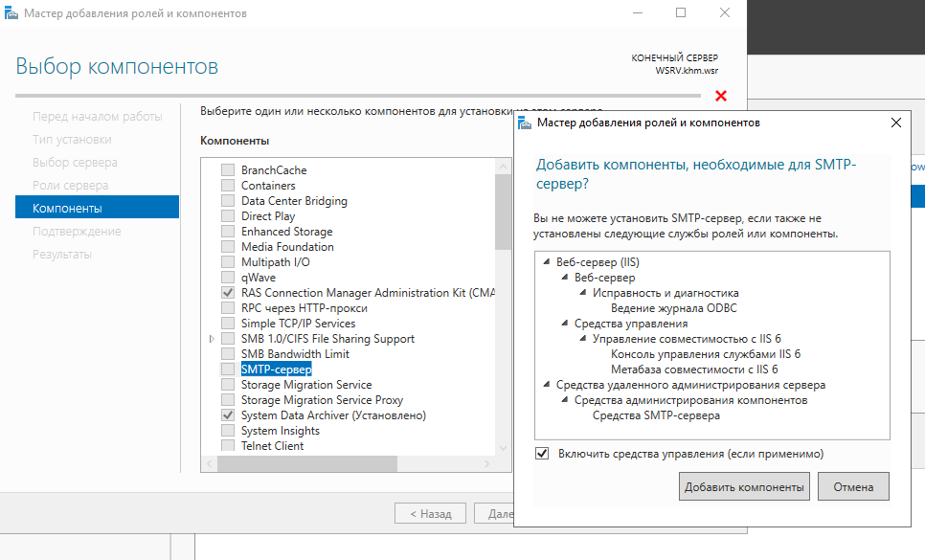
Task: Tick the SMTP-сервер checkbox
Action: [x=228, y=369]
